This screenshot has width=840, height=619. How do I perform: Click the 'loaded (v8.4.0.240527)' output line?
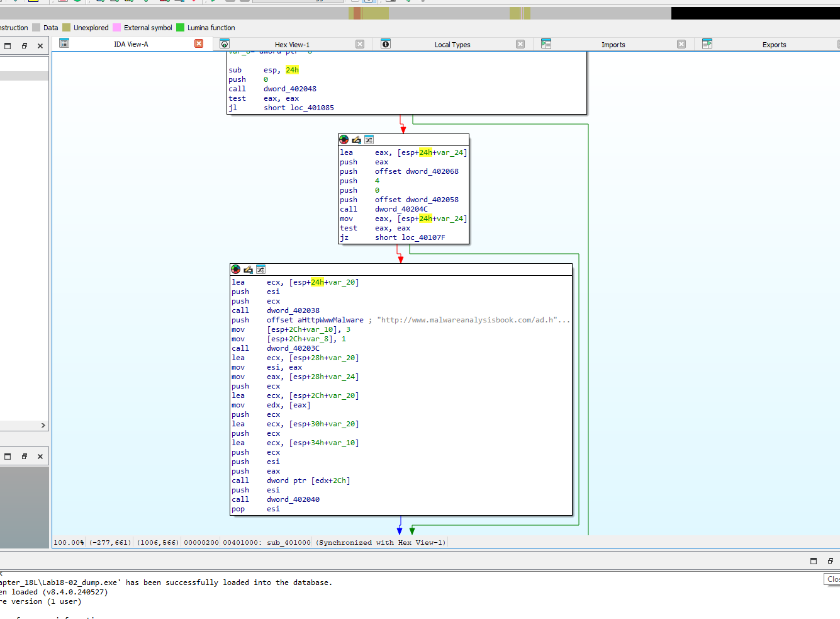(x=54, y=592)
